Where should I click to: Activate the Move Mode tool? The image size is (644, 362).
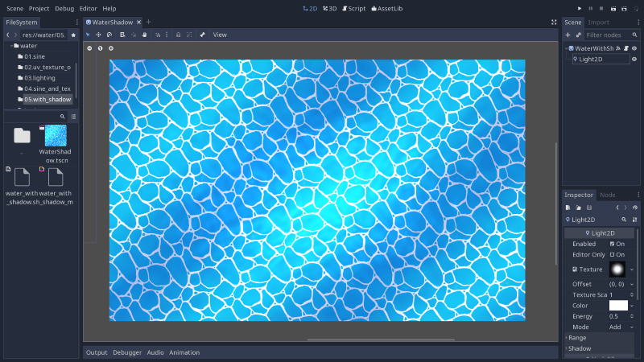point(98,35)
